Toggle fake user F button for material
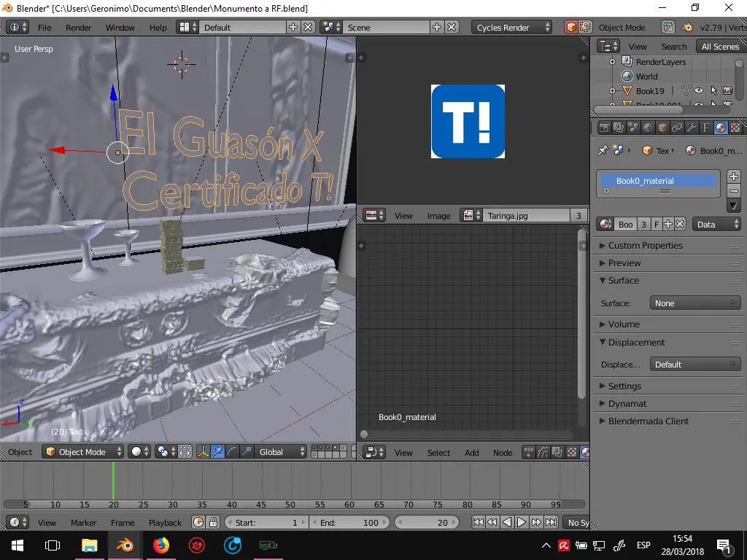 point(657,225)
